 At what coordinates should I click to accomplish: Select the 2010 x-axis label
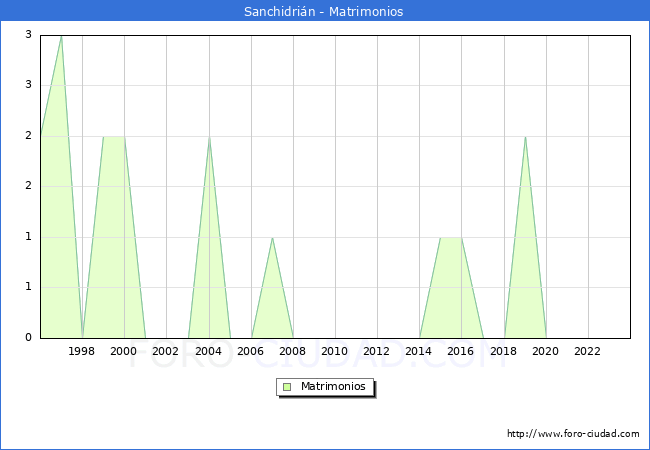click(335, 351)
